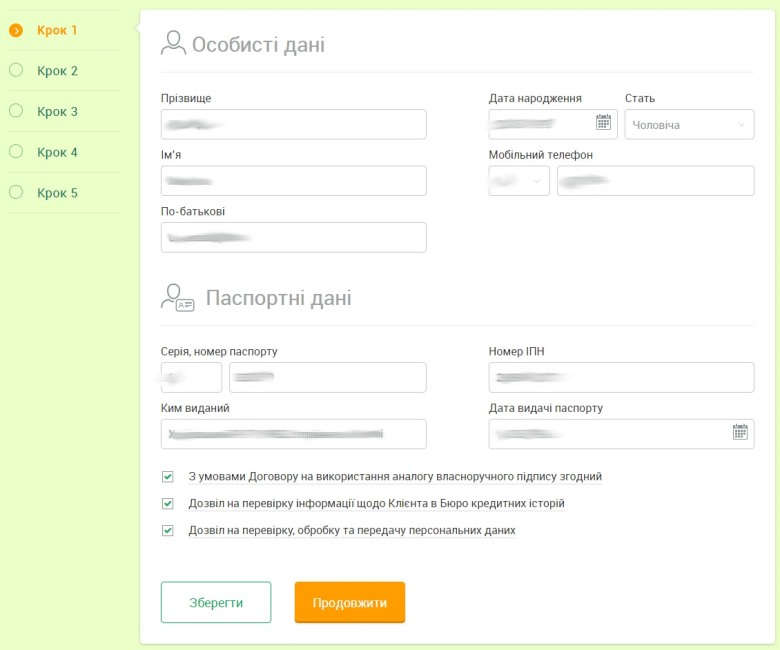The image size is (780, 650).
Task: Focus the По-батькові input field
Action: point(293,237)
